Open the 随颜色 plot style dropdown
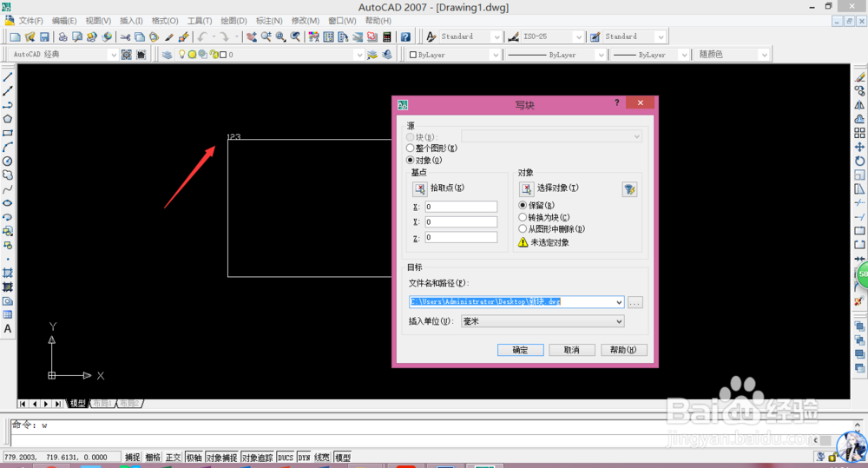The width and height of the screenshot is (868, 468). pos(764,55)
